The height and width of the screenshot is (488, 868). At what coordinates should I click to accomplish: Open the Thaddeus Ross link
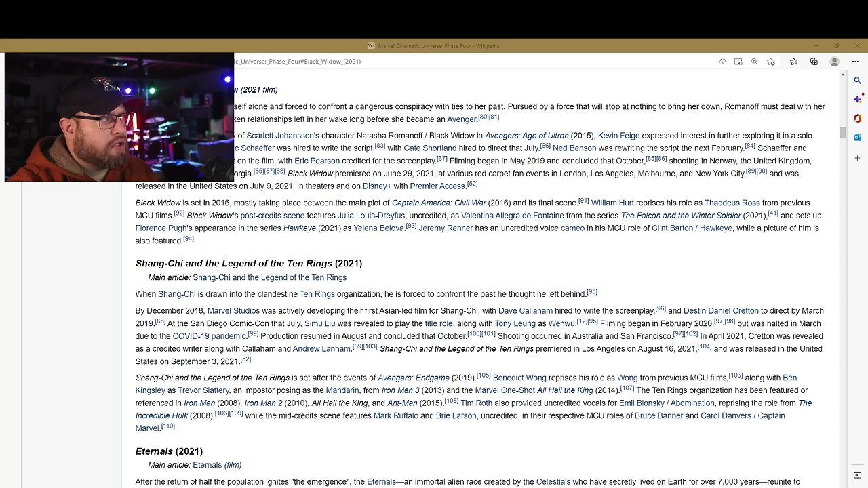[x=732, y=203]
